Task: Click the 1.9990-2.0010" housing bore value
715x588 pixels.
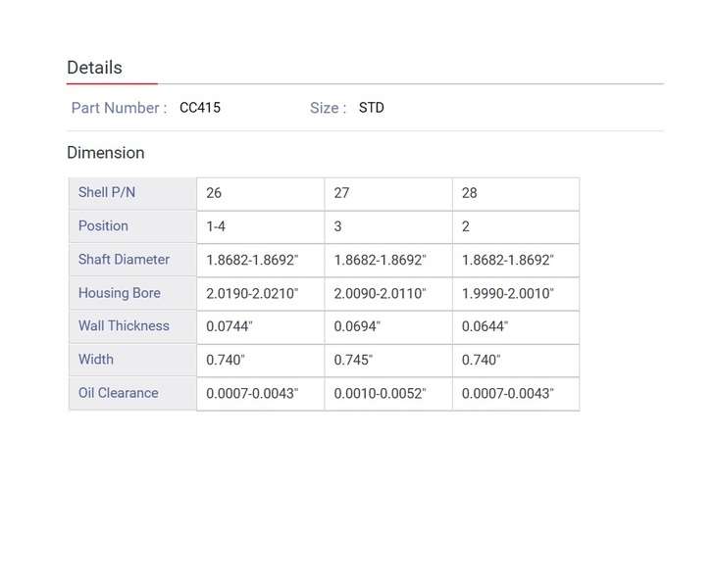Action: click(507, 293)
